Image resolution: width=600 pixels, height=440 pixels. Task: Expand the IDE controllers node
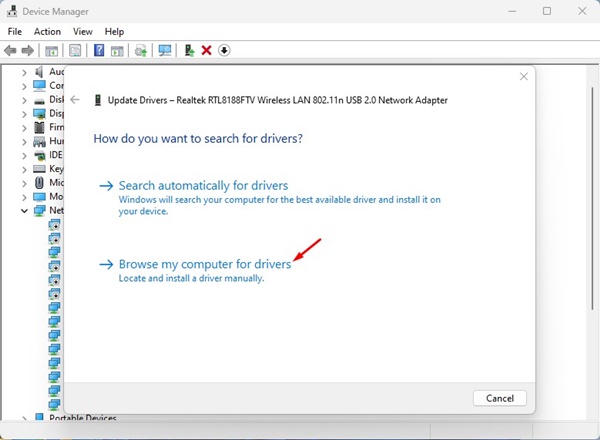(24, 156)
